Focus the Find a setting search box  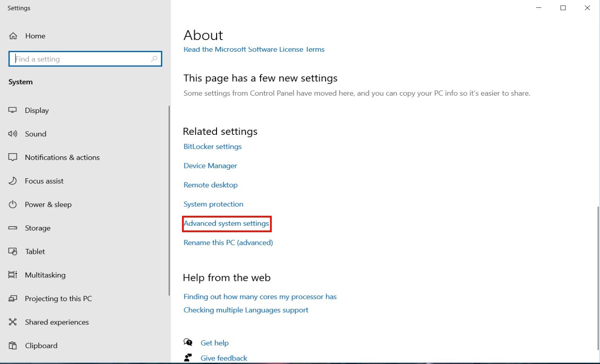(82, 59)
